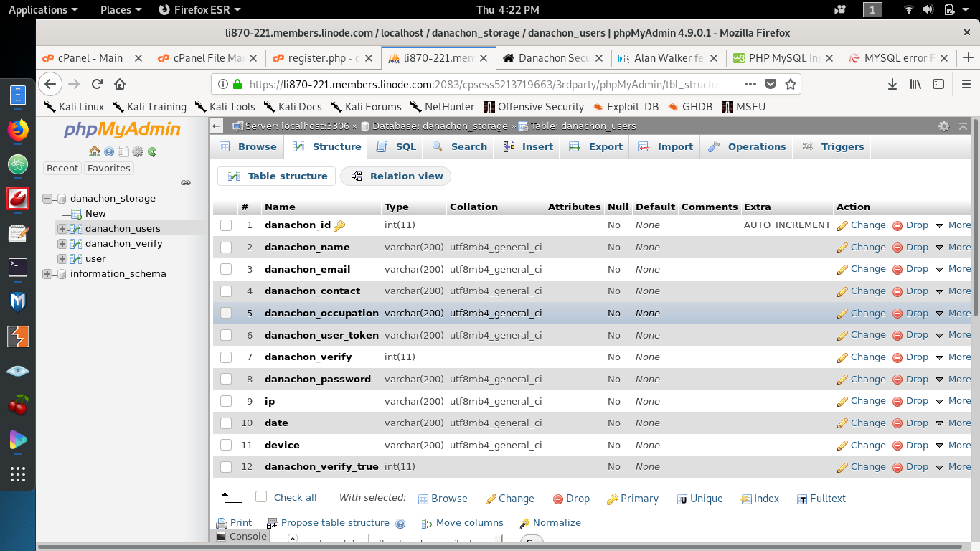Open the Console bar at bottom
980x551 pixels.
pyautogui.click(x=241, y=537)
